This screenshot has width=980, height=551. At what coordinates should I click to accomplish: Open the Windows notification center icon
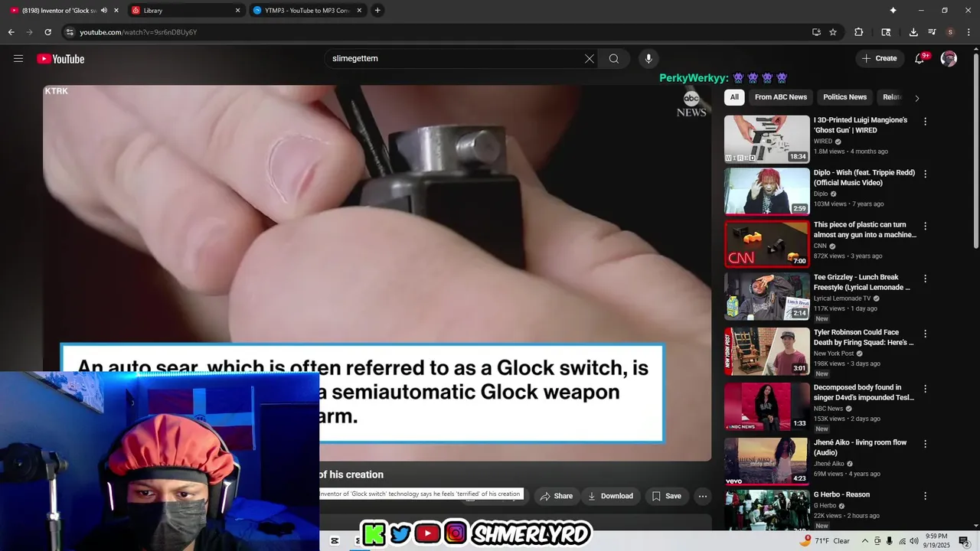[964, 541]
